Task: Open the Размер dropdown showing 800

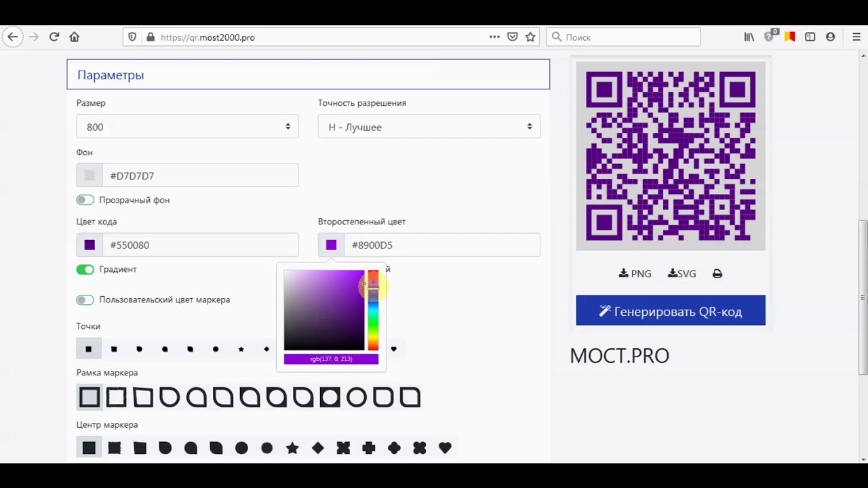Action: (187, 127)
